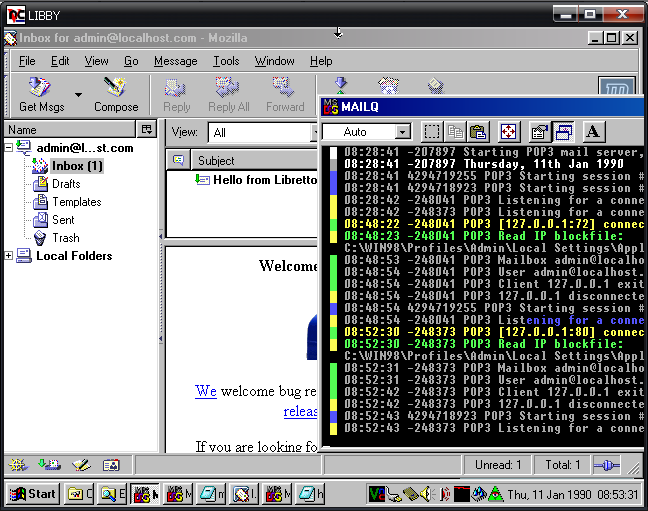
Task: Click the MS-DOS icon in MAILQ title bar
Action: pos(331,107)
